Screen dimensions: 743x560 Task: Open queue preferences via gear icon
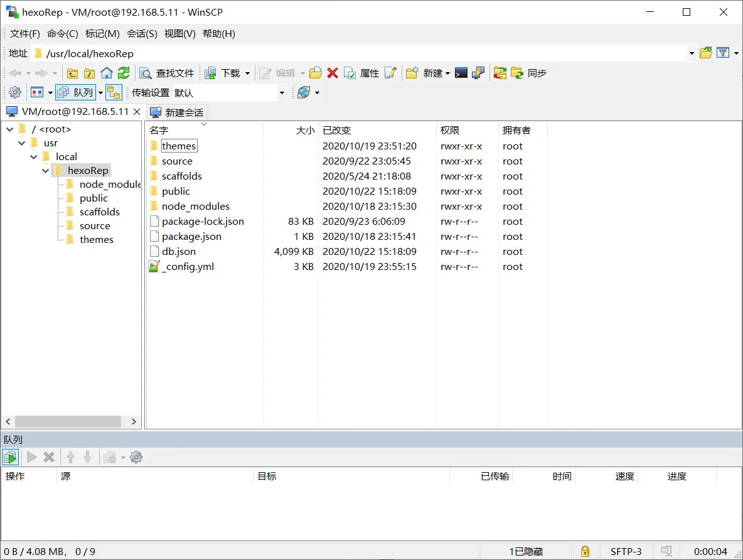(136, 456)
